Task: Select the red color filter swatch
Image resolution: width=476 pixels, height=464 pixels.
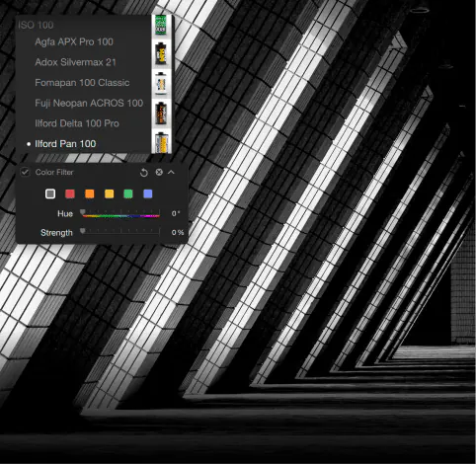Action: pyautogui.click(x=70, y=193)
